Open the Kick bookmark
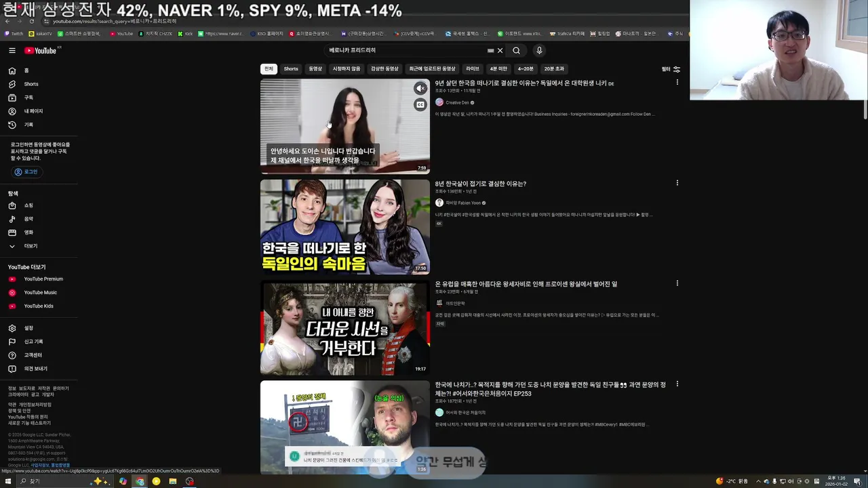 [x=185, y=33]
